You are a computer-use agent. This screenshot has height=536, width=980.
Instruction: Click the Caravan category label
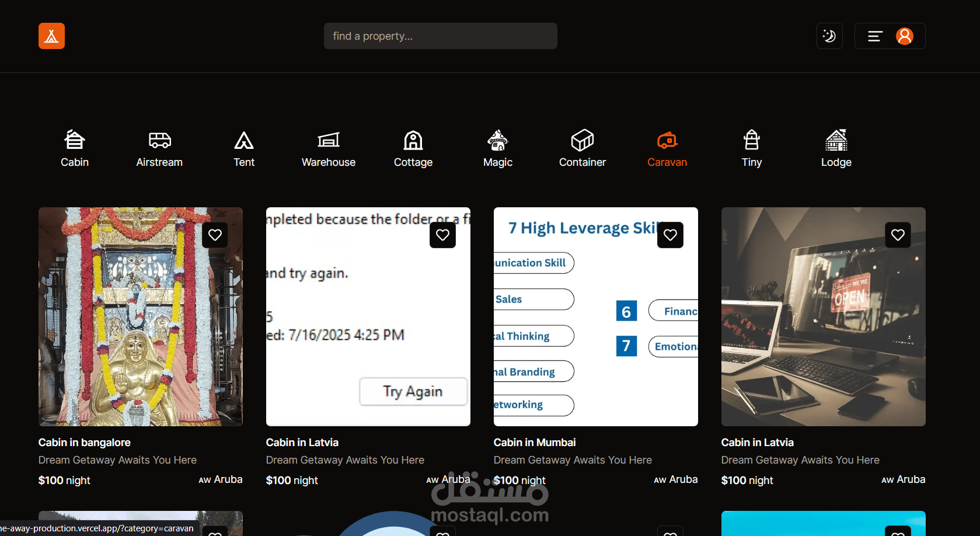click(x=667, y=162)
